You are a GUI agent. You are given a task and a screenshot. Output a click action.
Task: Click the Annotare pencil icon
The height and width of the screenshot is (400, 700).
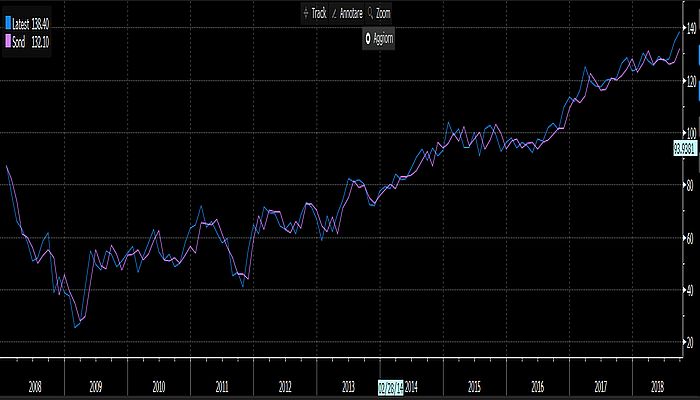335,13
